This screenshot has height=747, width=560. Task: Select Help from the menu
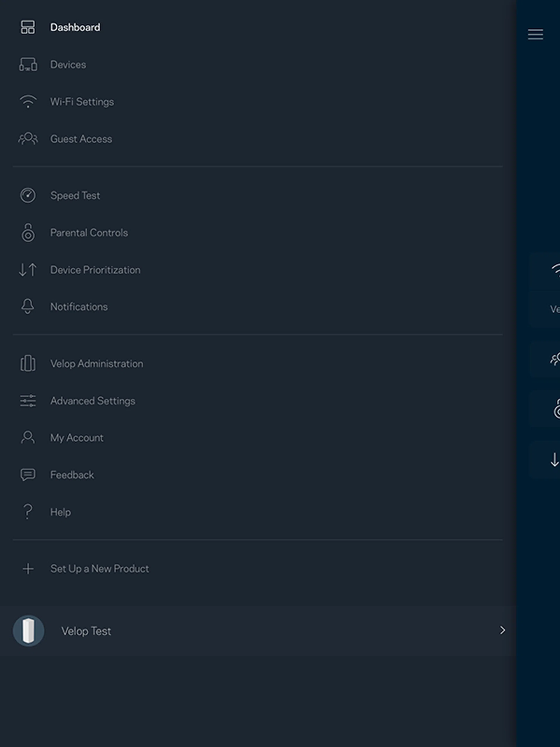60,512
